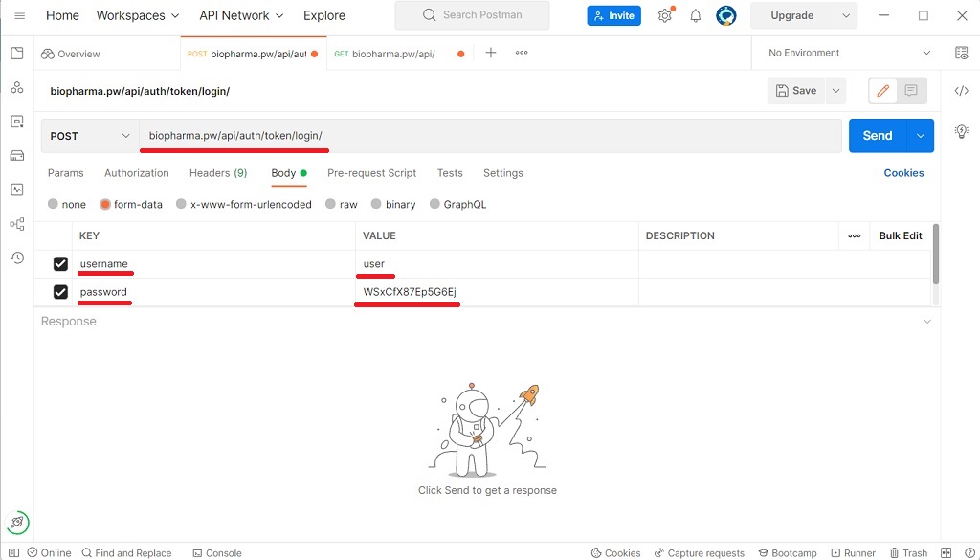Switch to edit (pencil) mode
This screenshot has height=560, width=980.
(x=883, y=91)
